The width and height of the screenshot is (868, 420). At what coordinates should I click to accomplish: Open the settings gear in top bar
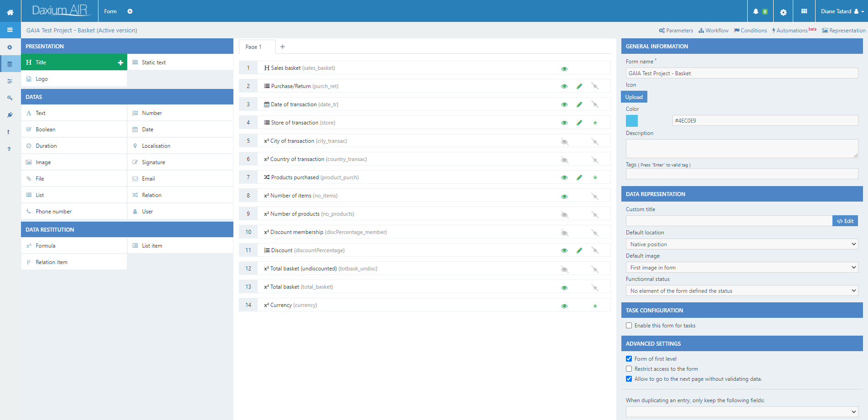pos(783,12)
